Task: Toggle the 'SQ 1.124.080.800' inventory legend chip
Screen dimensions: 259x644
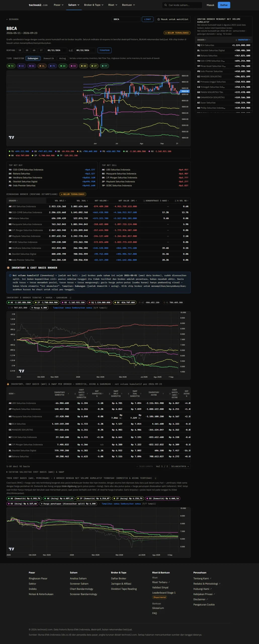Action: click(99, 302)
